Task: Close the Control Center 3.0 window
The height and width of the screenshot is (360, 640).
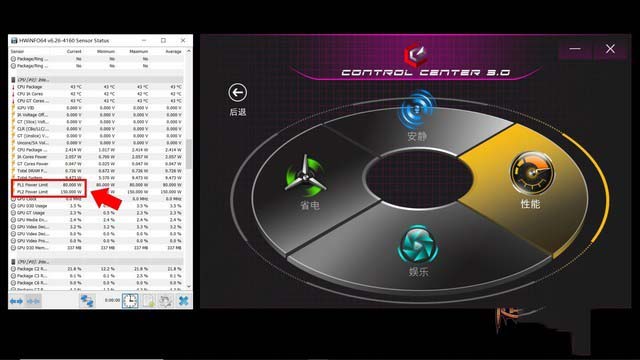Action: coord(610,49)
